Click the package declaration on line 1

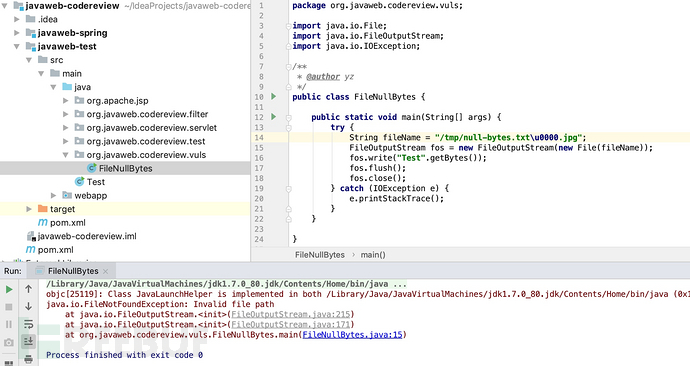[x=378, y=6]
